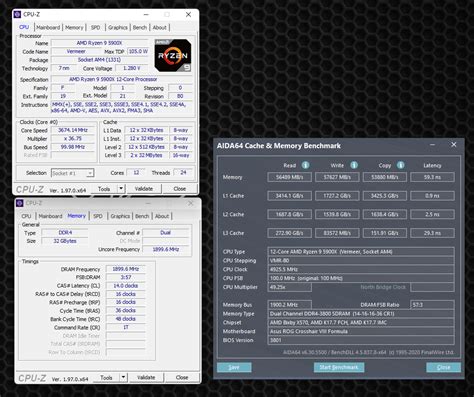This screenshot has width=474, height=397.
Task: Expand Tools dropdown arrow in top CPU-Z
Action: point(121,189)
